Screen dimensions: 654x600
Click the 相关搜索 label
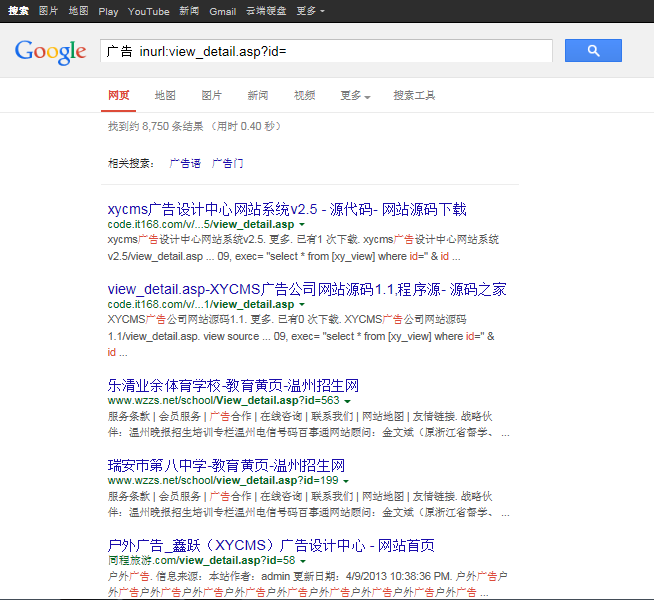[x=131, y=163]
